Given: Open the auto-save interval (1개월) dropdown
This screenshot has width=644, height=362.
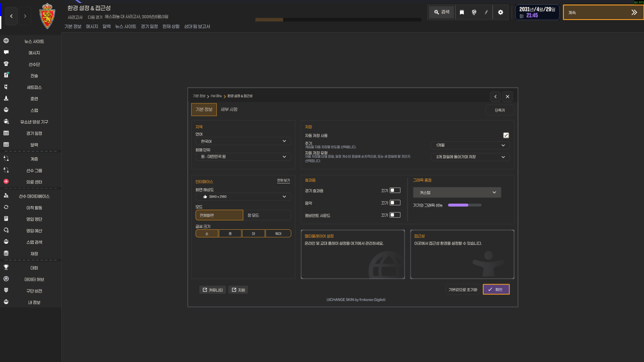Looking at the screenshot, I should pyautogui.click(x=470, y=145).
